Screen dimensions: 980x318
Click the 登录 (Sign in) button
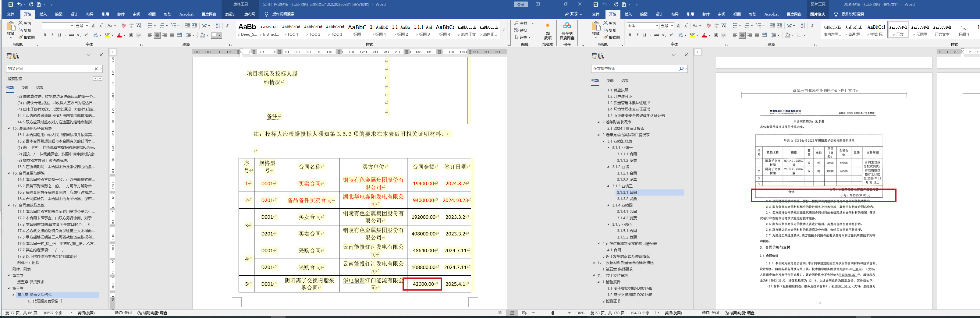tap(520, 5)
